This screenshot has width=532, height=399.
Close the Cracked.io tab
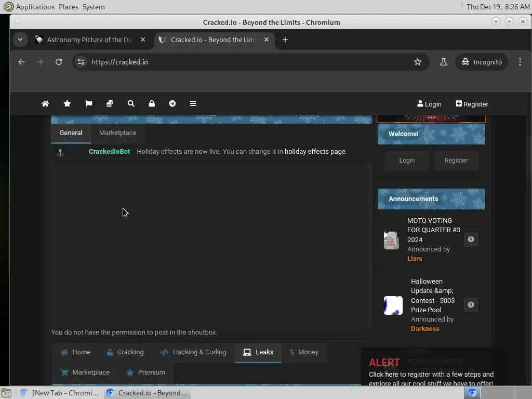(x=267, y=39)
